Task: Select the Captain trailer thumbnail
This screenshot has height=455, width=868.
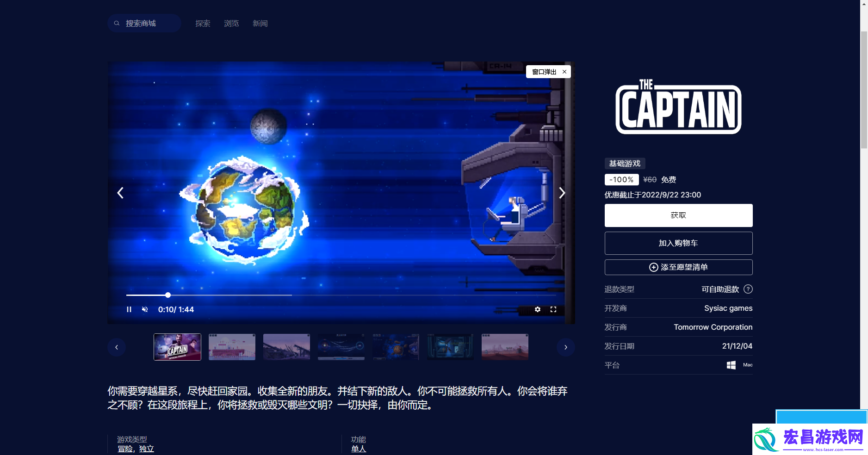Action: [x=178, y=347]
